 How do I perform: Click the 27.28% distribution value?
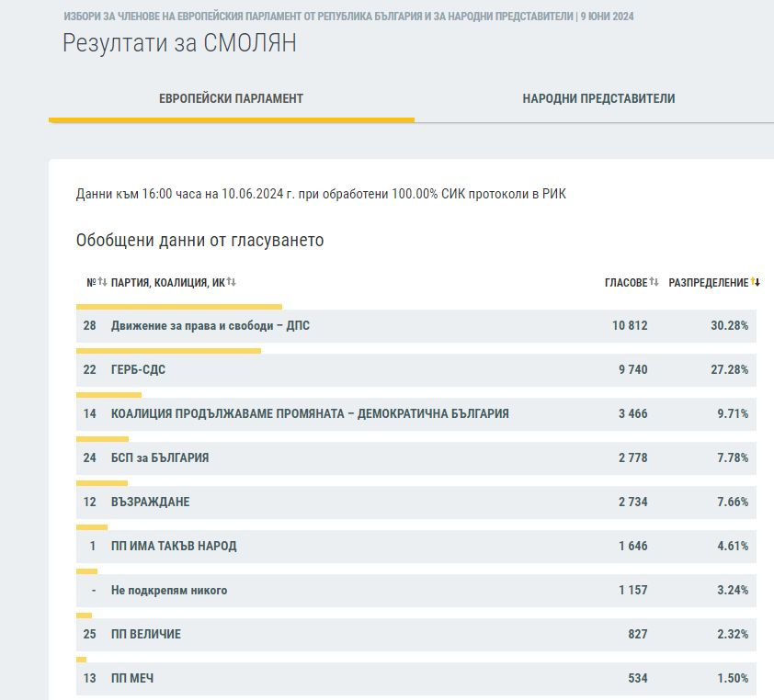[x=730, y=369]
